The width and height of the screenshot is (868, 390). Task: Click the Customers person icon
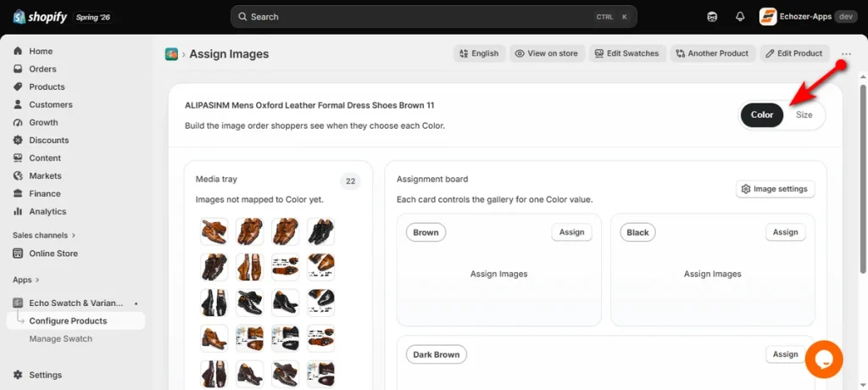18,104
